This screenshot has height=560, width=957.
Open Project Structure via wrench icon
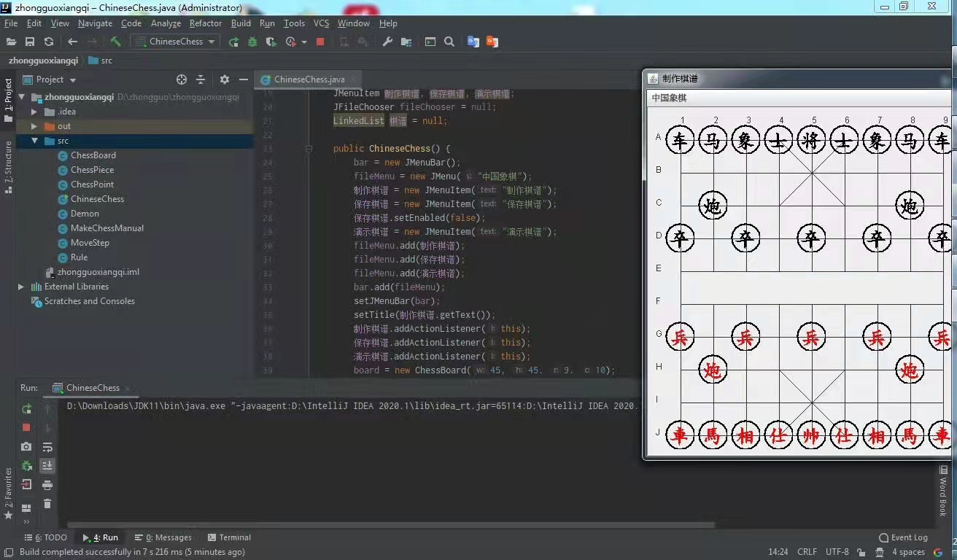point(387,42)
